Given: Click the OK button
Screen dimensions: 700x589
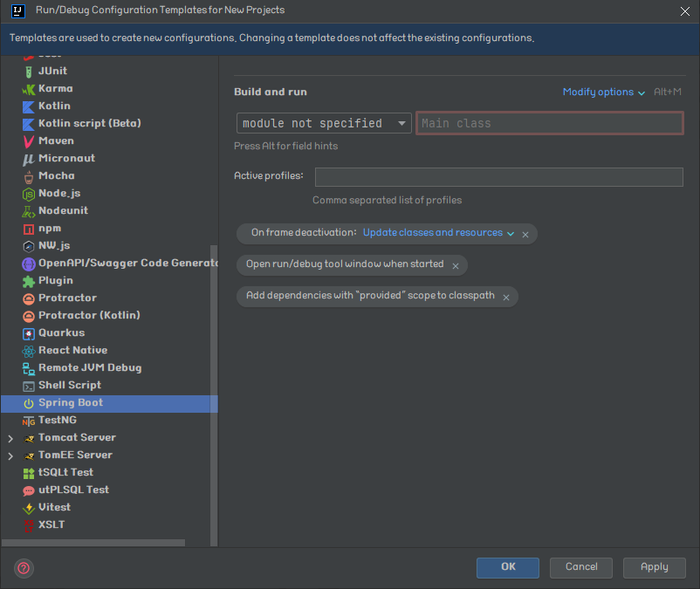Looking at the screenshot, I should point(508,567).
